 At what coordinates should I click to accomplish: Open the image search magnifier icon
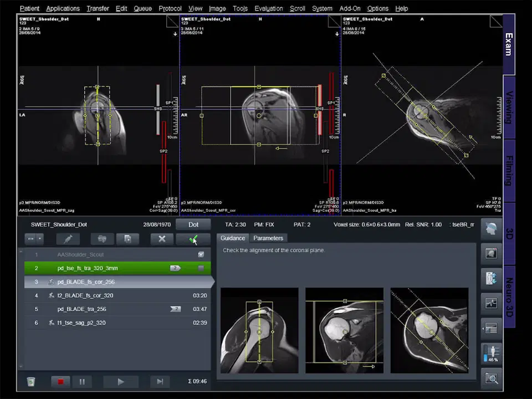(491, 378)
